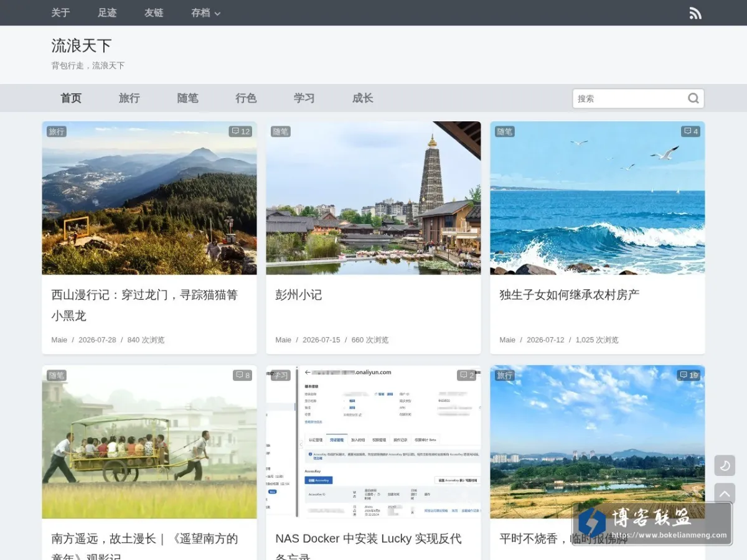The image size is (747, 560).
Task: Select the 旅行 navigation tab
Action: pos(129,98)
